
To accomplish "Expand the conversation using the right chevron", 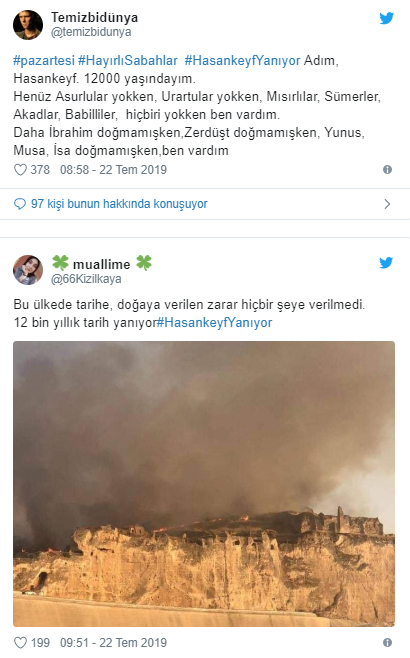I will pos(387,204).
